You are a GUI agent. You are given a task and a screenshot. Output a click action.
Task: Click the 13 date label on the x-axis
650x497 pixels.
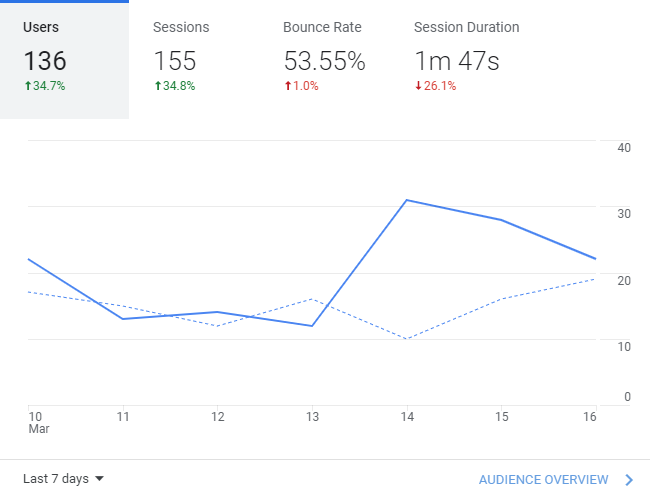(x=312, y=416)
